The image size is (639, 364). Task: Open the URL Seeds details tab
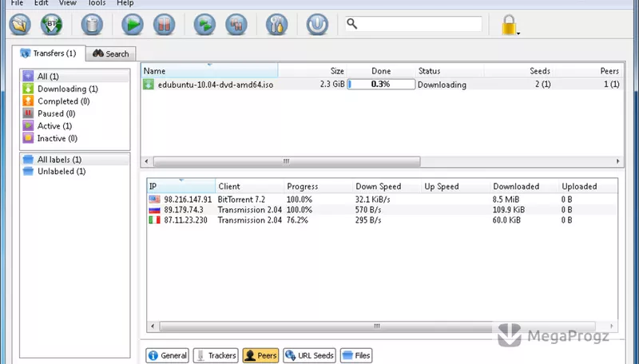point(310,355)
